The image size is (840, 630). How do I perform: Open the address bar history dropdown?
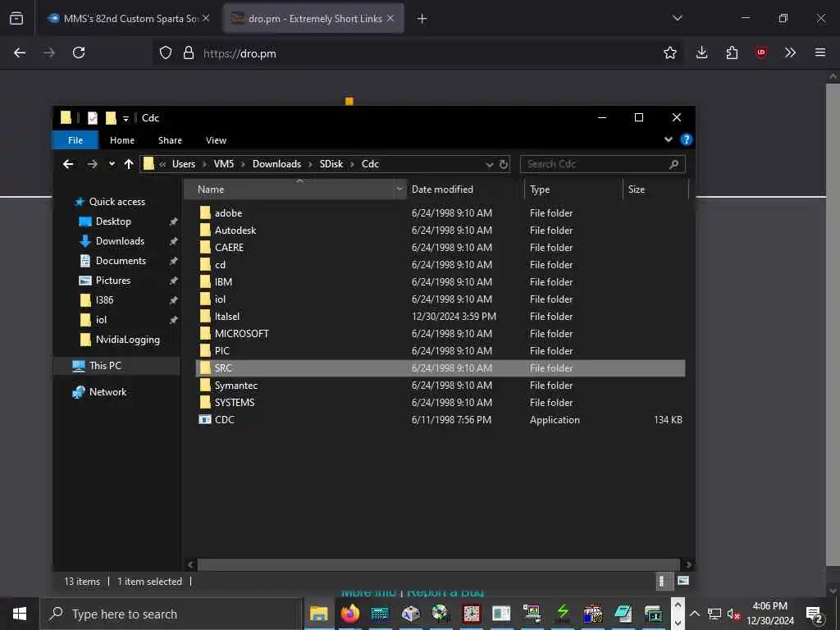pos(489,164)
